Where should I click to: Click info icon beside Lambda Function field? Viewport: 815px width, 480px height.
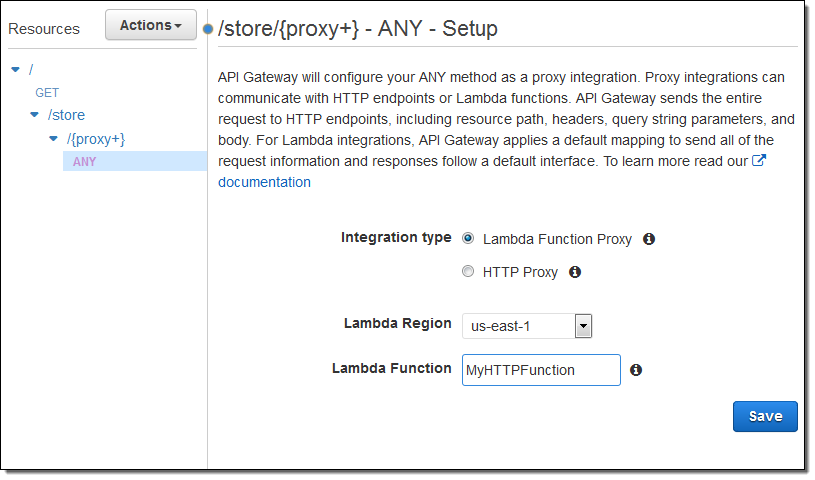click(636, 370)
